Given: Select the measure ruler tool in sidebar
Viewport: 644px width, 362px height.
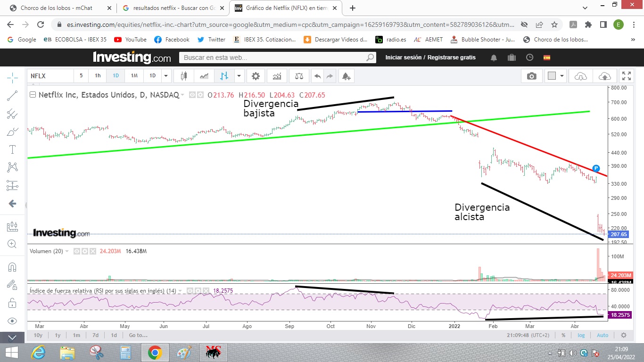Looking at the screenshot, I should pyautogui.click(x=12, y=226).
